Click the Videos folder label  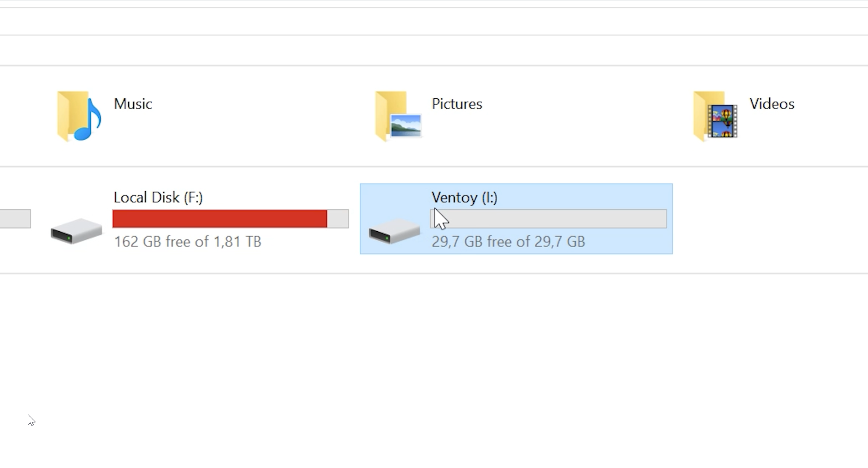[772, 104]
